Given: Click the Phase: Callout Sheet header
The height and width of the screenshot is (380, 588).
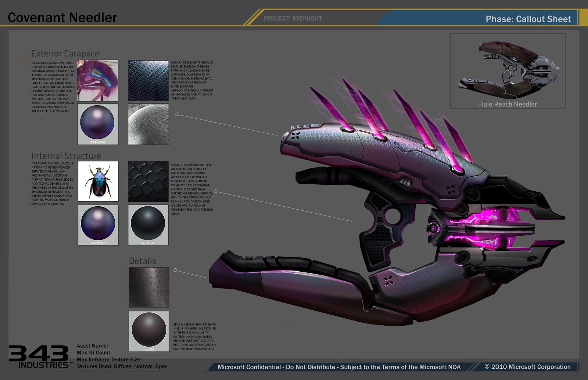Looking at the screenshot, I should tap(528, 19).
